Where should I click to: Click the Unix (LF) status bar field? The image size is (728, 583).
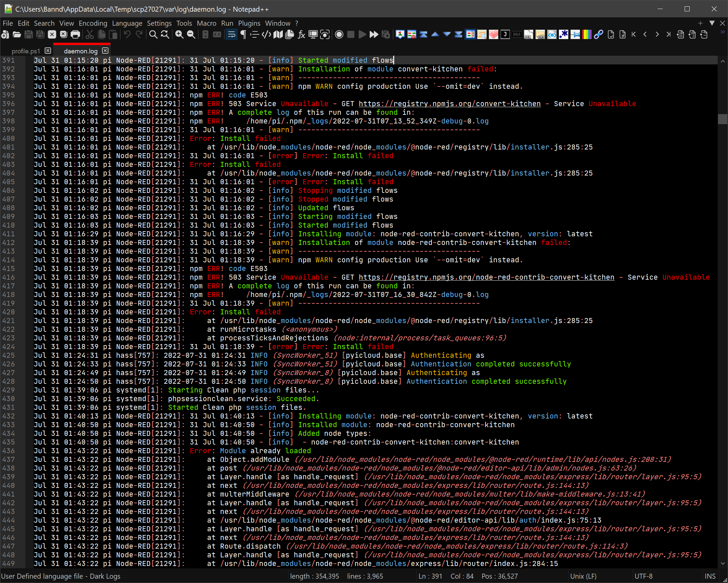(x=583, y=576)
